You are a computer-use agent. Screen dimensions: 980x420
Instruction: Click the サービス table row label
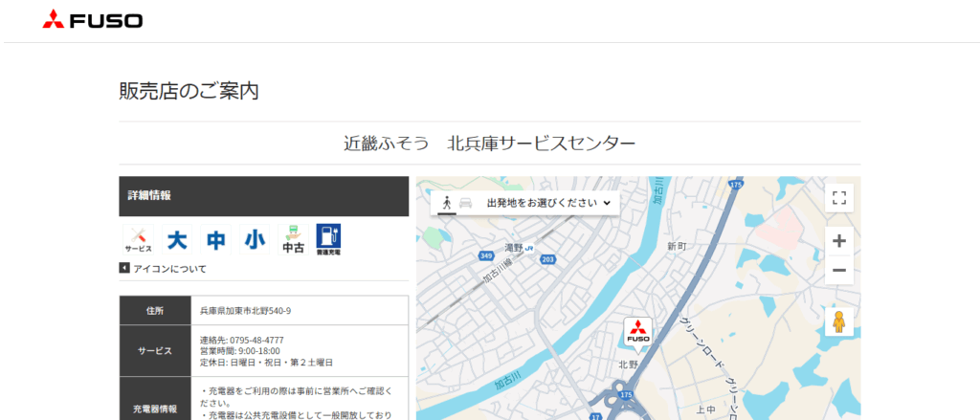tap(155, 350)
